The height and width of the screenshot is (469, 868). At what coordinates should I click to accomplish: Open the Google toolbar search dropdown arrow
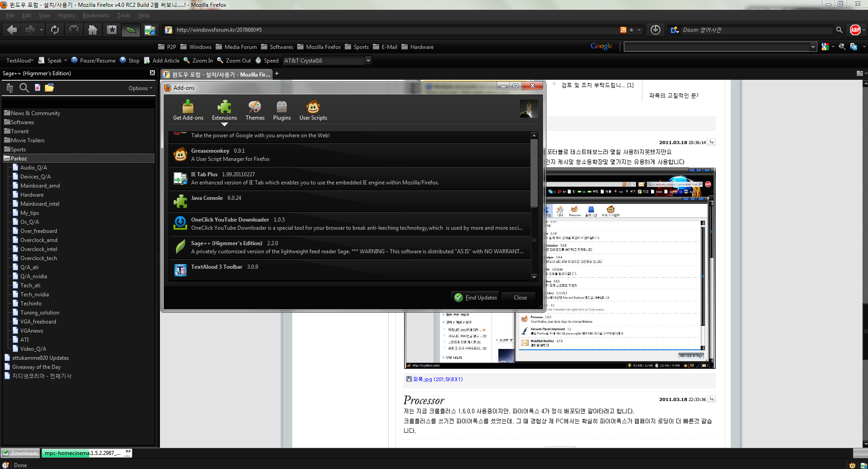[813, 47]
